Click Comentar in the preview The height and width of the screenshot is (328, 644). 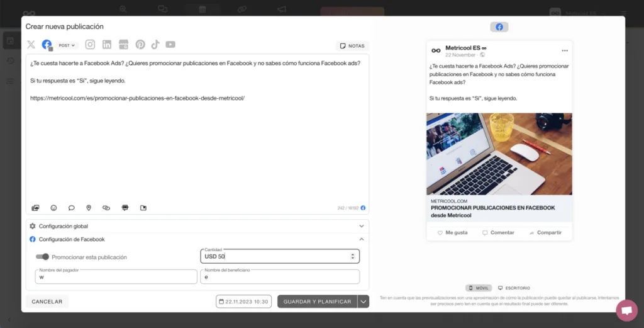pyautogui.click(x=498, y=233)
